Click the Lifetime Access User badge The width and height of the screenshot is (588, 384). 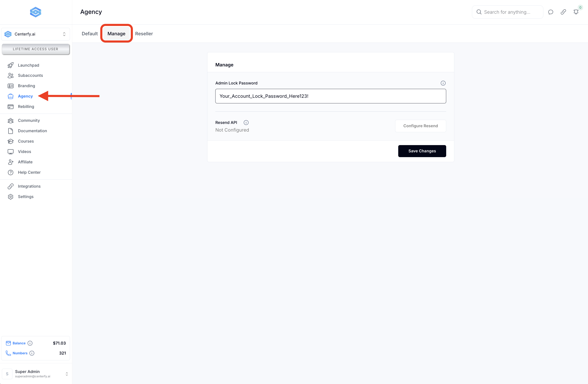(x=36, y=49)
